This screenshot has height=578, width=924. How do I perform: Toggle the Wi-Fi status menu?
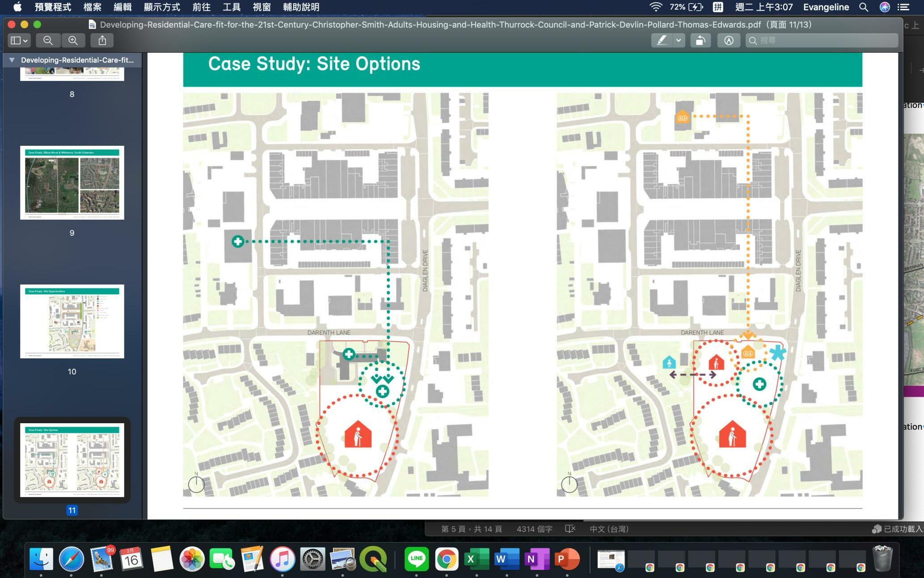(655, 7)
